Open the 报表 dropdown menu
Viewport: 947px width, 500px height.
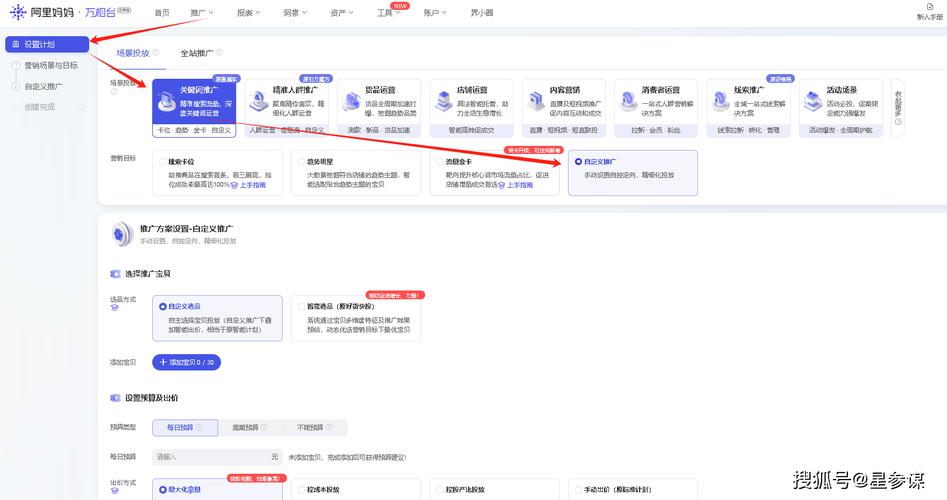(248, 12)
